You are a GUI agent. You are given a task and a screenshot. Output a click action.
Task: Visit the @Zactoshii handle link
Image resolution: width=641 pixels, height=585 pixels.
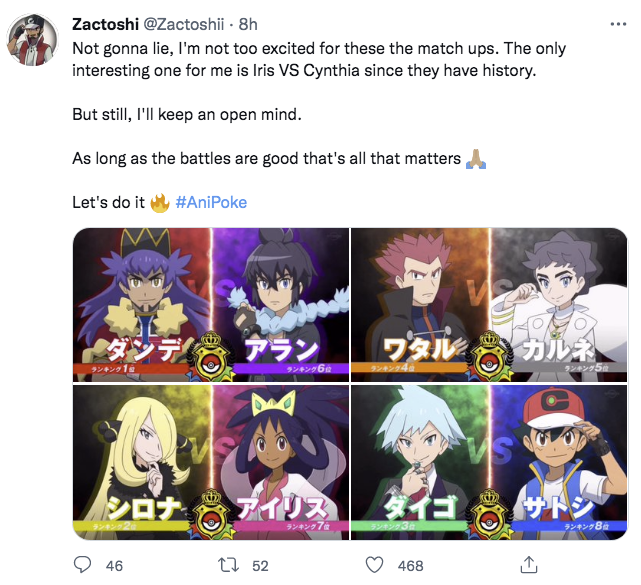click(184, 25)
